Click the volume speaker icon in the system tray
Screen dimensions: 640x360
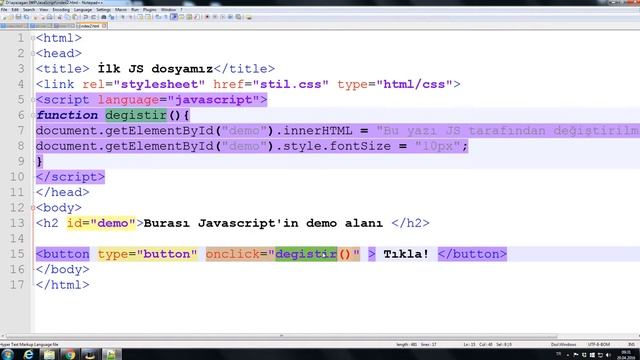click(x=608, y=356)
